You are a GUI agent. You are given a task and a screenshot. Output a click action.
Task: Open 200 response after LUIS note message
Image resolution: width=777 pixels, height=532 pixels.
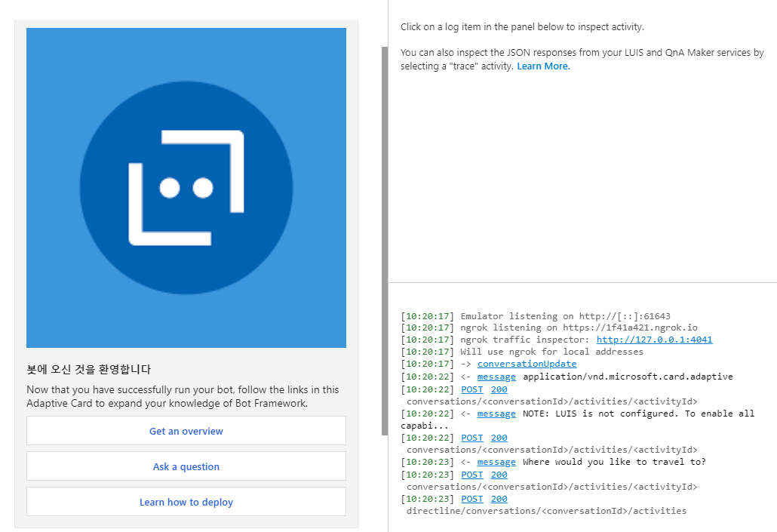coord(499,438)
